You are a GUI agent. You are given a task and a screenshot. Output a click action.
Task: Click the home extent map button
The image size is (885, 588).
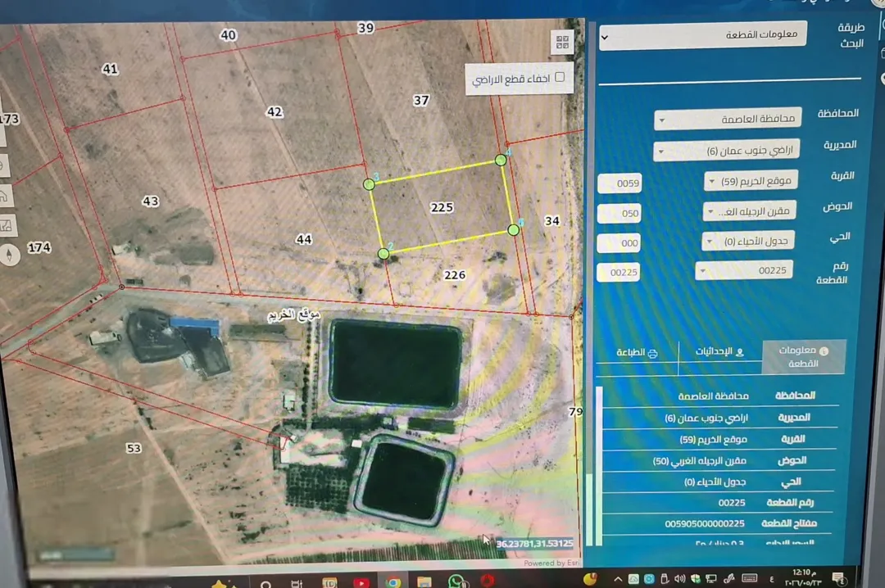click(5, 196)
